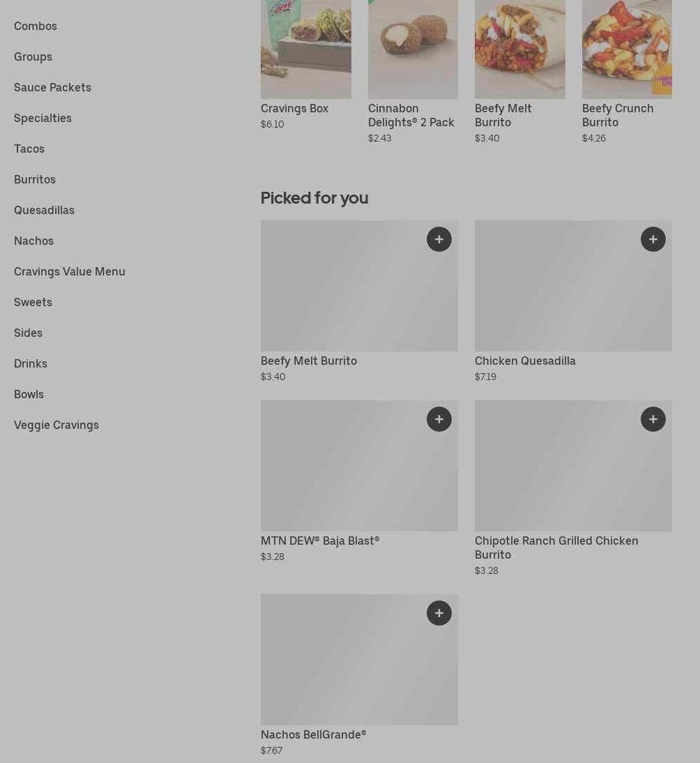Open the Drinks category
The image size is (700, 763).
pos(31,363)
